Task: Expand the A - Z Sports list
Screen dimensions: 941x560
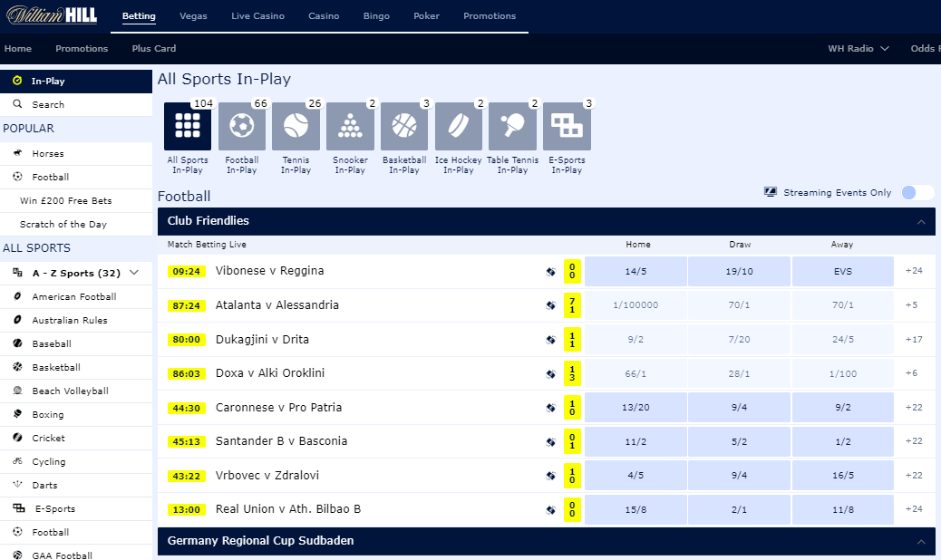Action: (x=134, y=273)
